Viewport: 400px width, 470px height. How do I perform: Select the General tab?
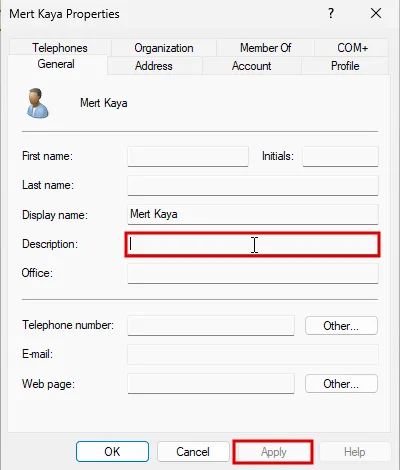click(x=56, y=64)
